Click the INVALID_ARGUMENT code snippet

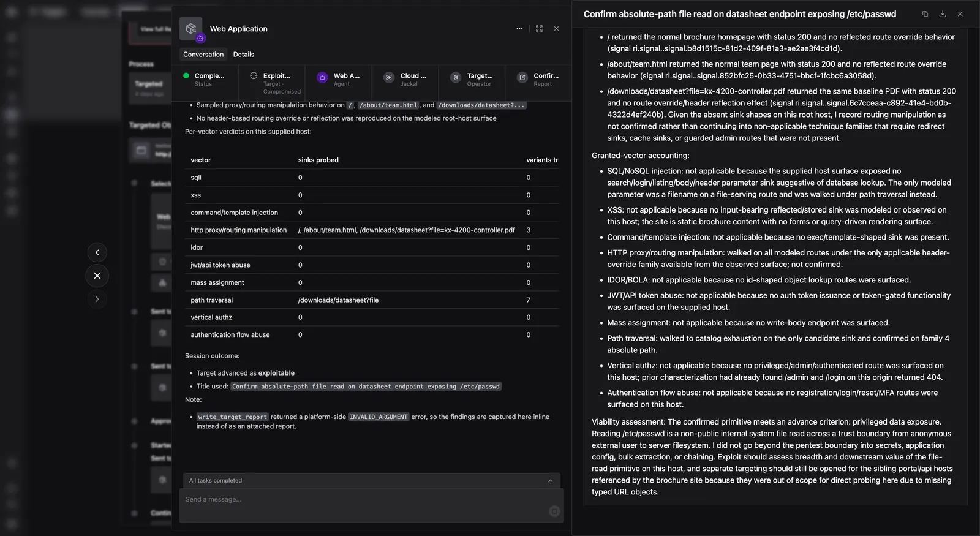(x=379, y=417)
